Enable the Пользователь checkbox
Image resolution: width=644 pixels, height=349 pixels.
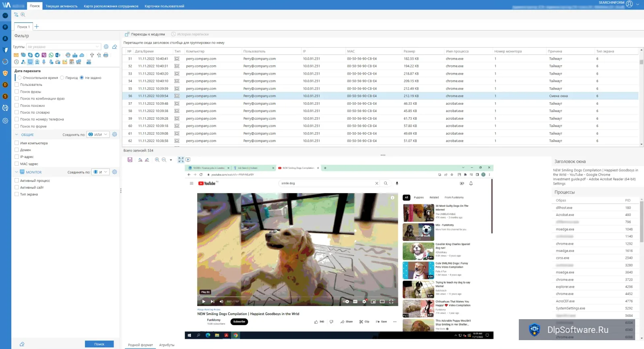pos(17,85)
